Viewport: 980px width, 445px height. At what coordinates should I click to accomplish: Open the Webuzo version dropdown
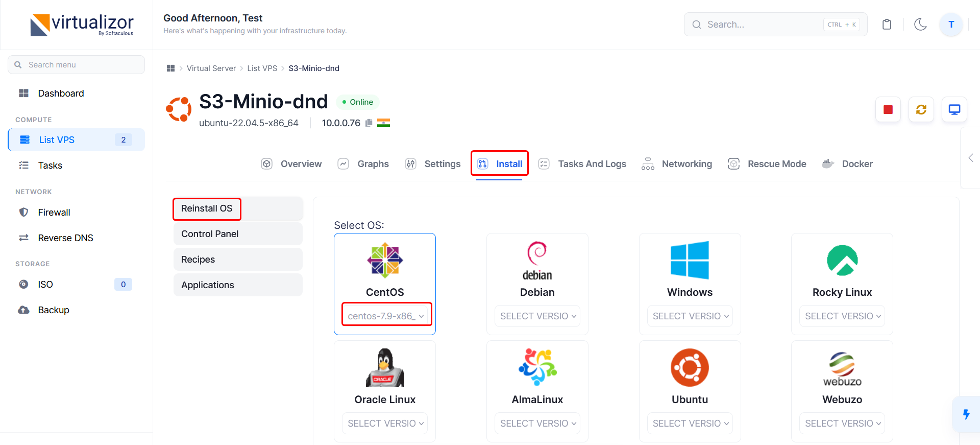coord(842,424)
